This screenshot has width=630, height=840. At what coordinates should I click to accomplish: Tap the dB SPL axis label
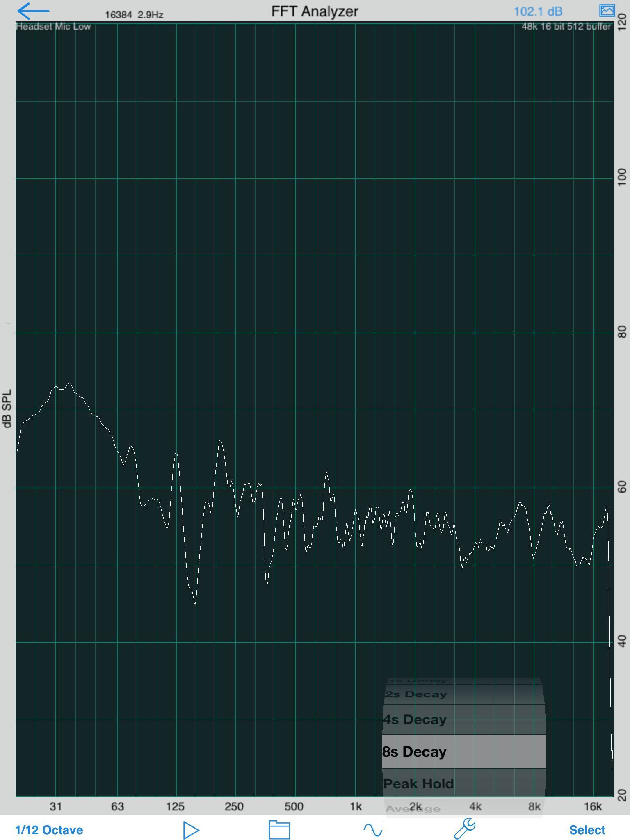(x=7, y=409)
